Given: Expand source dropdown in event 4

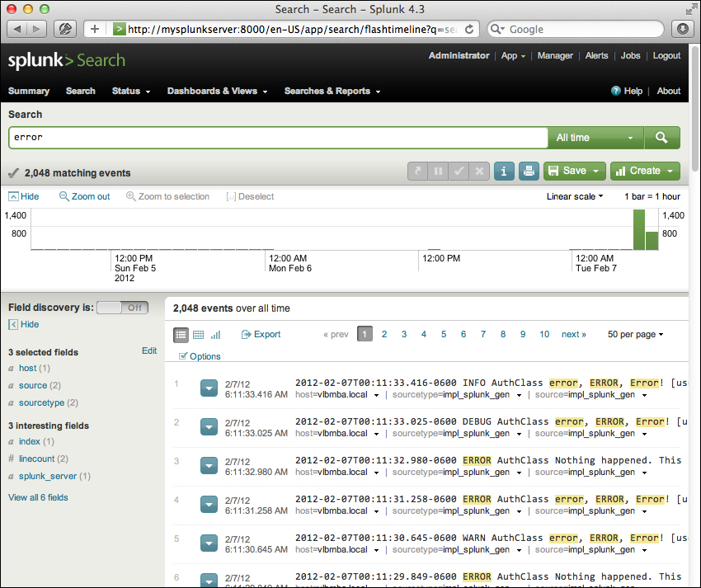Looking at the screenshot, I should click(x=645, y=511).
